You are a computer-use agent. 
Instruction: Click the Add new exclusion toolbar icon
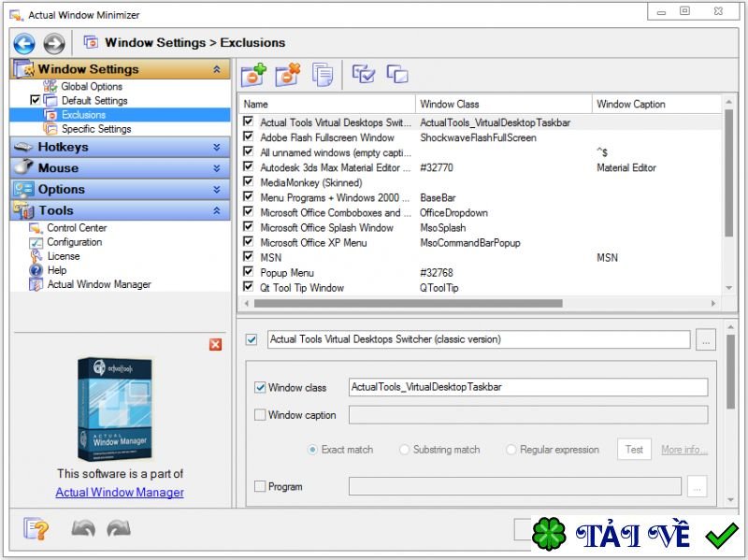tap(253, 75)
